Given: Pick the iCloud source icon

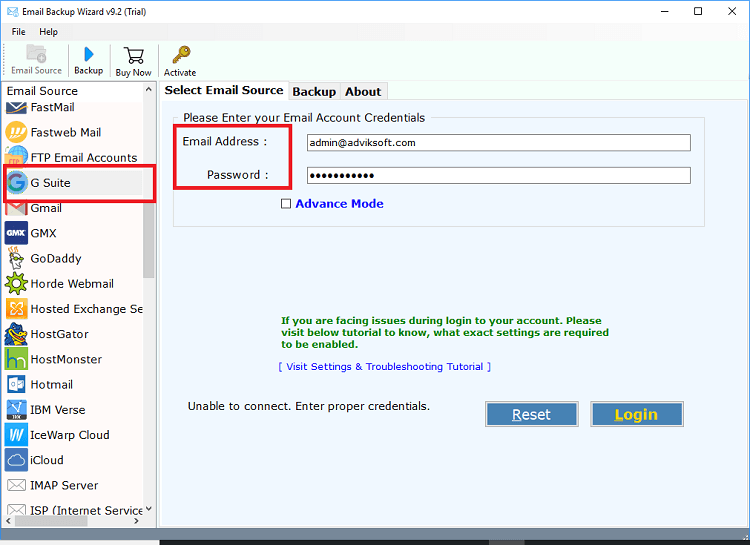Looking at the screenshot, I should click(x=16, y=460).
